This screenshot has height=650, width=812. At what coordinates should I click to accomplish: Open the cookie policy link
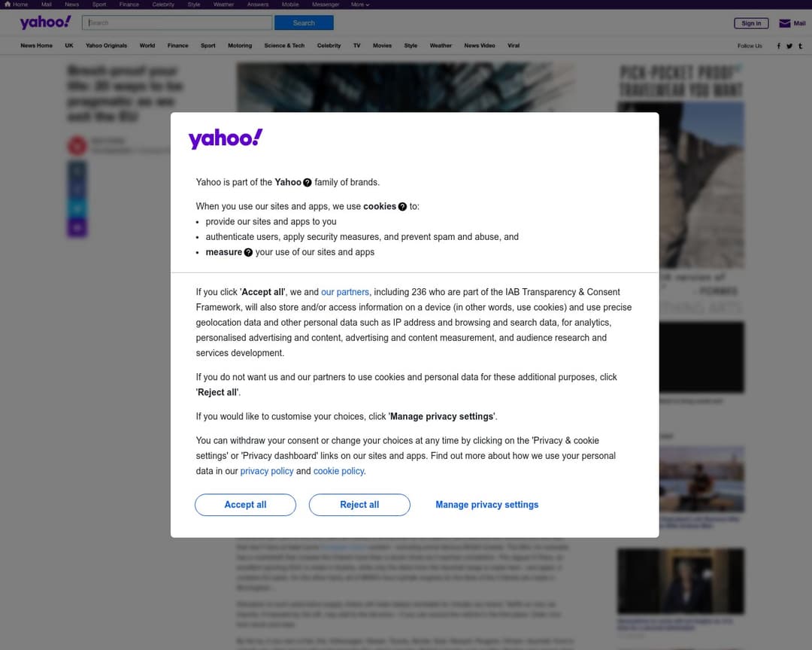coord(338,471)
